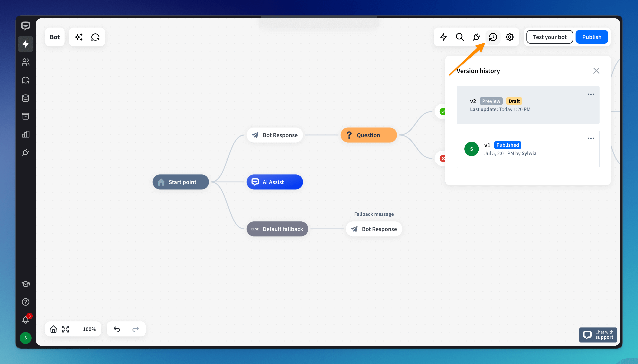Open the Team icon in the left sidebar
This screenshot has height=364, width=638.
[25, 62]
